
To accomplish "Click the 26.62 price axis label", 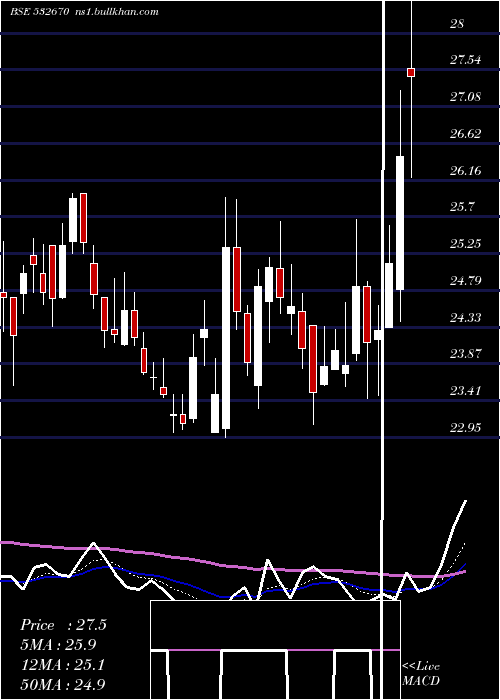I will click(465, 134).
